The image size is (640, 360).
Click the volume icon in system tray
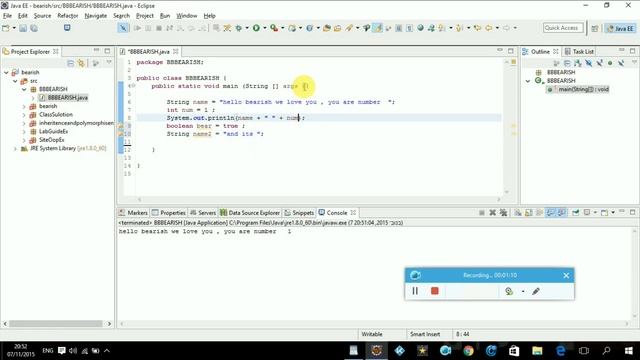[x=73, y=351]
